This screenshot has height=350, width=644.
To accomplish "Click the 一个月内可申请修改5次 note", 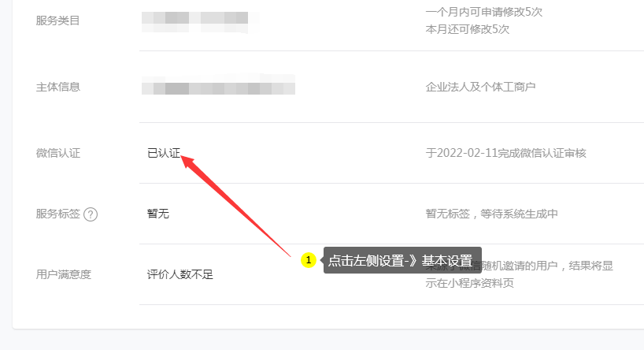I will tap(484, 12).
